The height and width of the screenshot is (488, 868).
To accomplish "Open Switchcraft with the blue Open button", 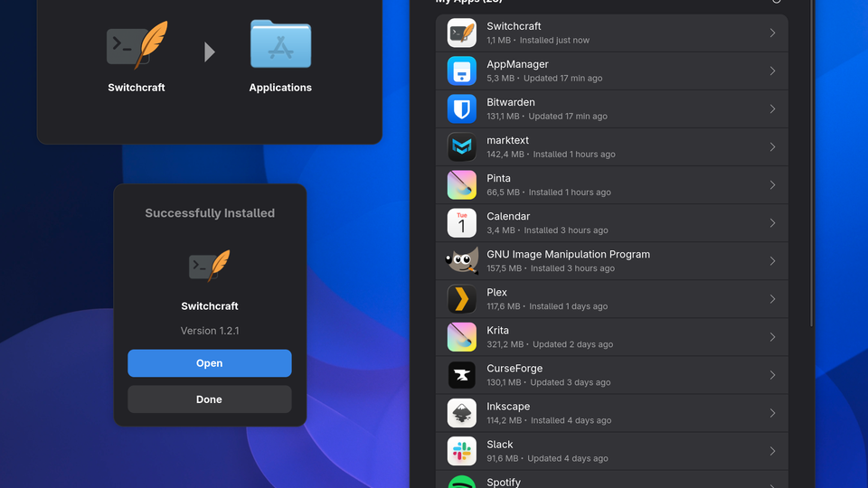I will click(209, 363).
